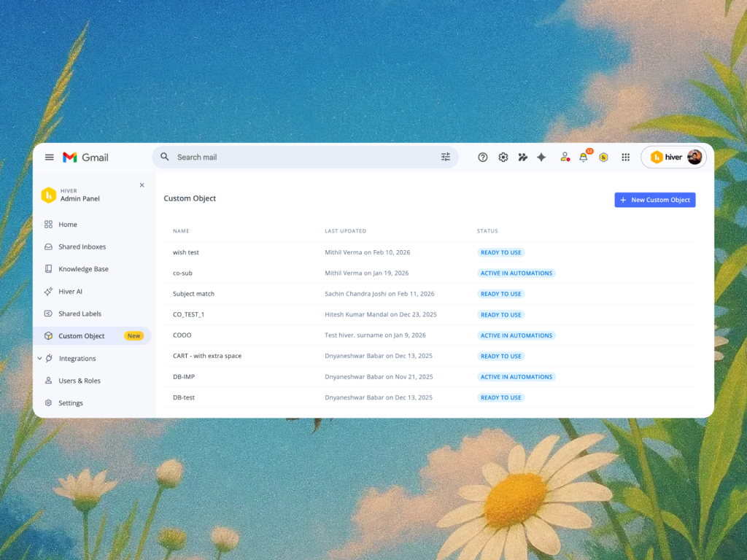Viewport: 747px width, 560px height.
Task: Open the Gmail main menu hamburger icon
Action: click(49, 157)
